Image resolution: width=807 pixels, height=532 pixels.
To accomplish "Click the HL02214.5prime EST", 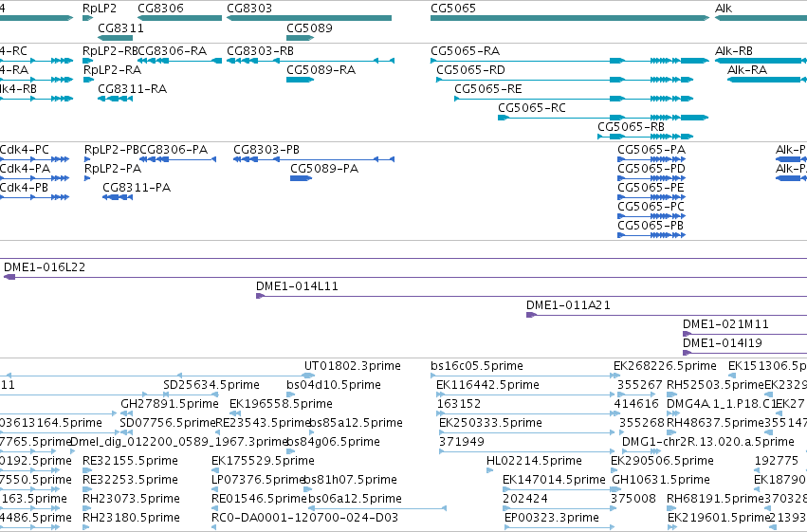I will pos(490,471).
